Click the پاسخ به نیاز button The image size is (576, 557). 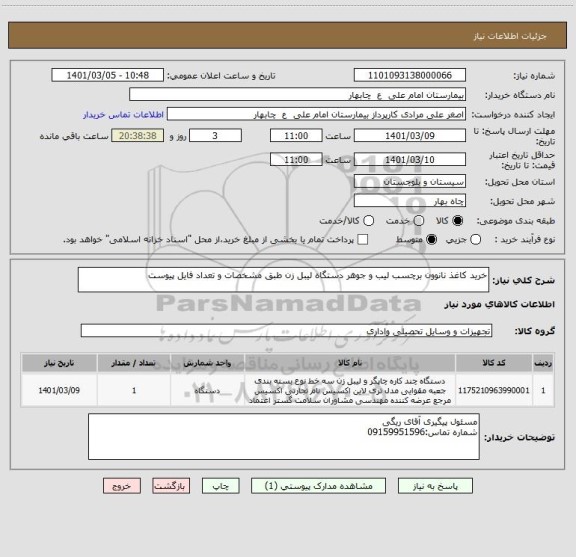coord(435,486)
